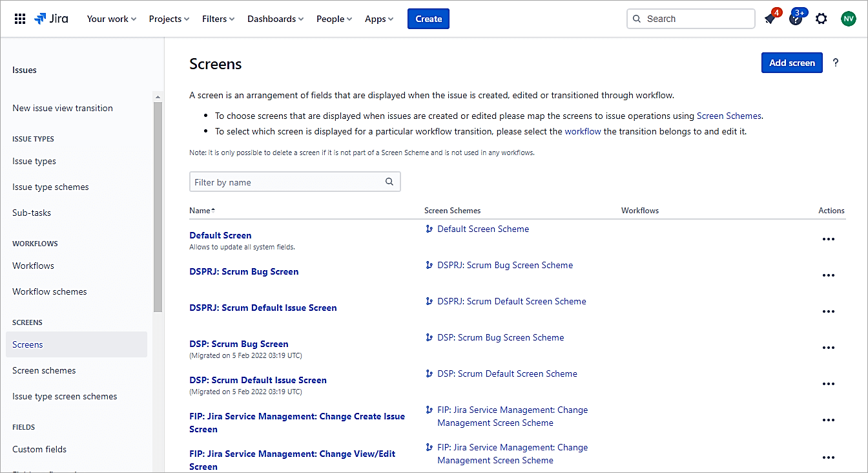Open actions menu for Default Screen
Viewport: 868px width, 473px height.
pyautogui.click(x=828, y=239)
